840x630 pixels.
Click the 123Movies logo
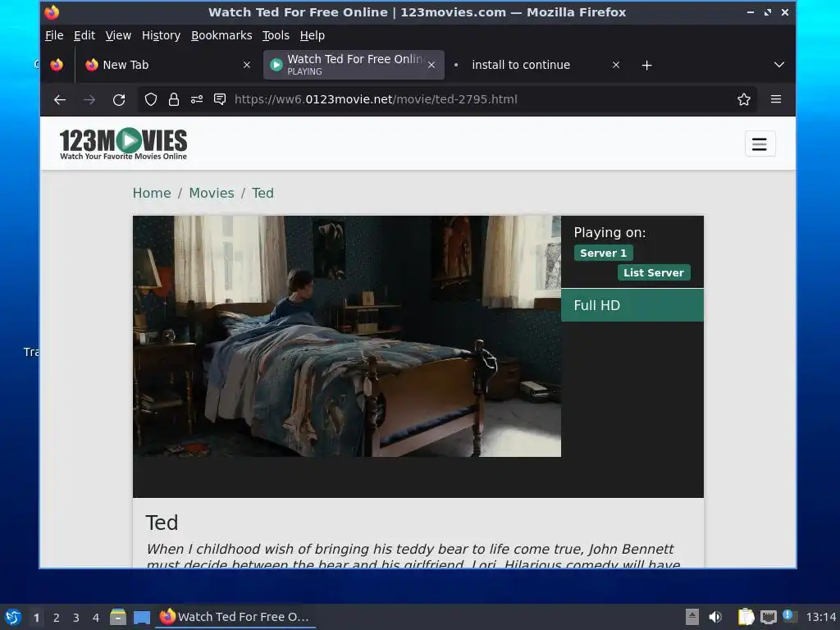pos(123,144)
